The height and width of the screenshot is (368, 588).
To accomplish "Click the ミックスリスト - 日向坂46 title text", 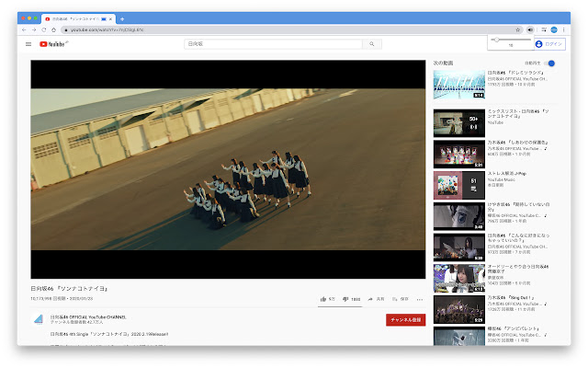I will coord(518,114).
